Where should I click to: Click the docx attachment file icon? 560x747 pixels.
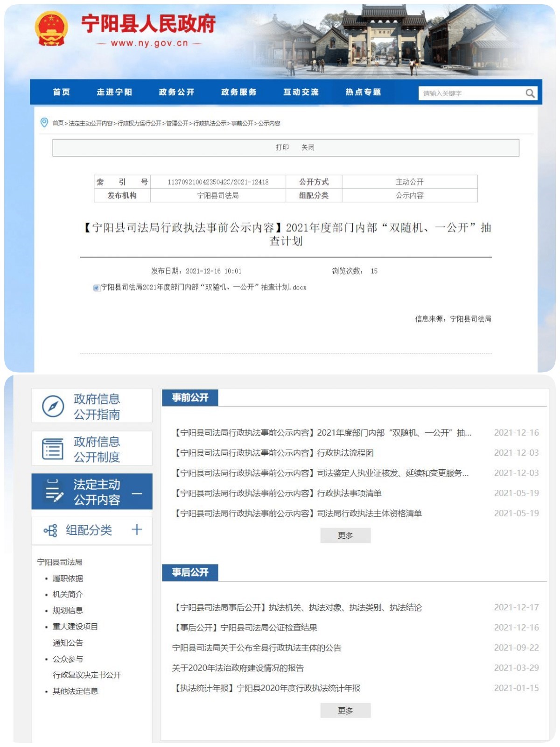pos(96,288)
